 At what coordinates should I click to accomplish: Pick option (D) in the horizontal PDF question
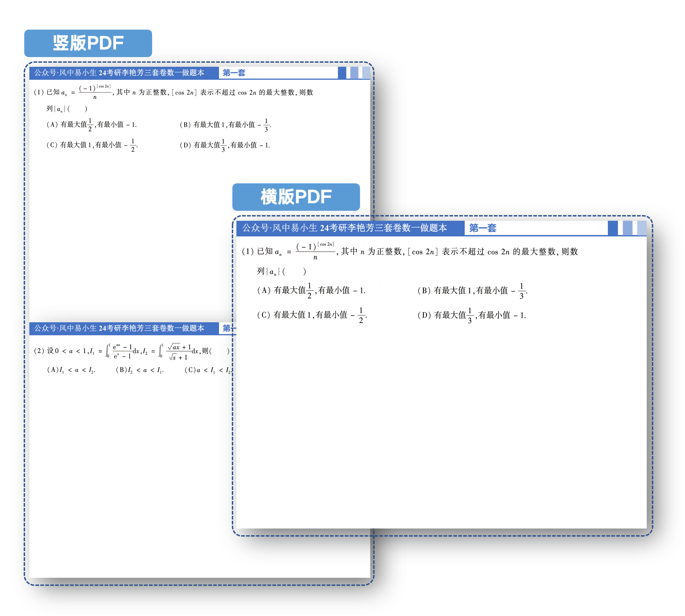(471, 316)
